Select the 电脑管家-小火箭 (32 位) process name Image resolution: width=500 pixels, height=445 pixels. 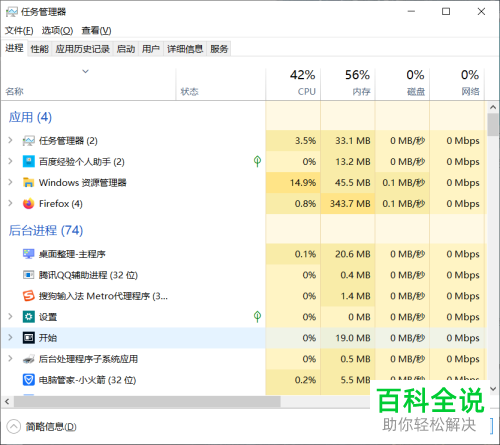click(x=87, y=380)
